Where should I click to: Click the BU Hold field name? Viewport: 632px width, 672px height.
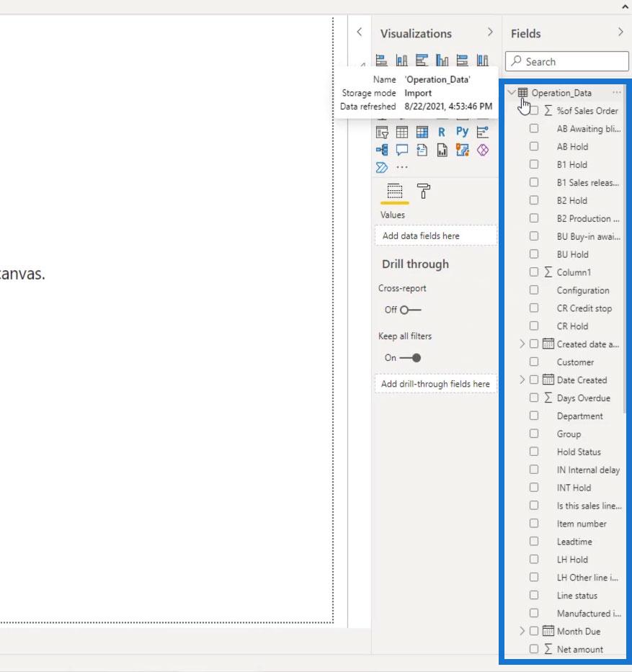[x=572, y=254]
